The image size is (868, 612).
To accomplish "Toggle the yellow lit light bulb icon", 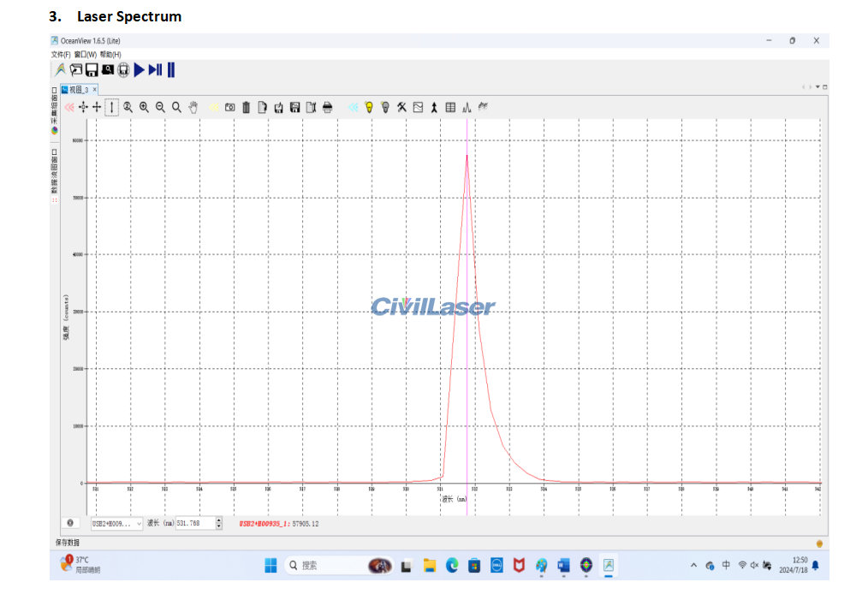I will click(x=369, y=107).
